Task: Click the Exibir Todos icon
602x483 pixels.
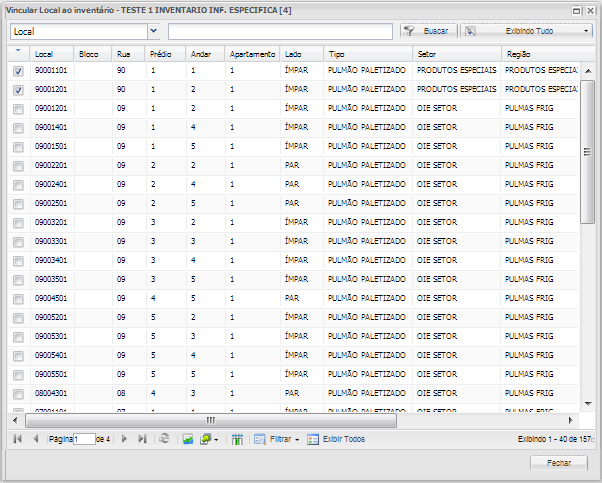Action: coord(313,439)
